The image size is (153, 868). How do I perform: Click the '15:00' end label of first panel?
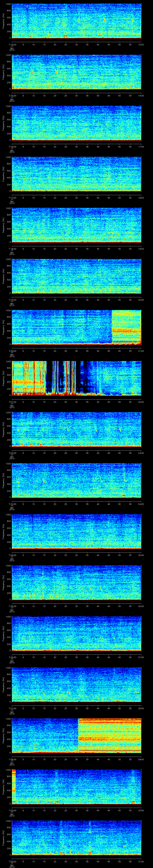(x=141, y=44)
